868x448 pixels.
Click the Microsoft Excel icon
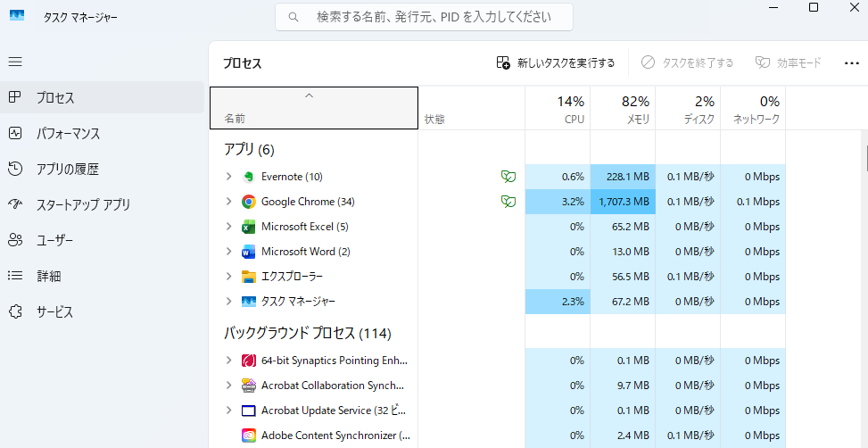click(249, 227)
